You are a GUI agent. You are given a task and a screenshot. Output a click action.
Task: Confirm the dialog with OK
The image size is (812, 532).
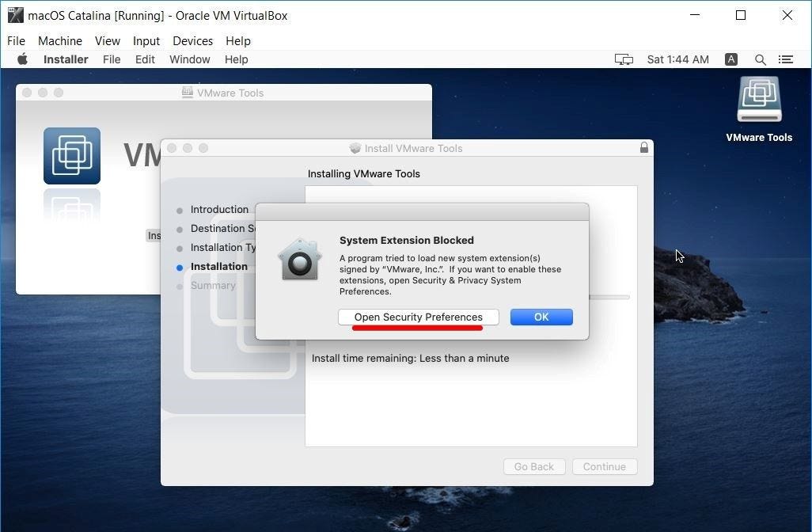pyautogui.click(x=541, y=317)
